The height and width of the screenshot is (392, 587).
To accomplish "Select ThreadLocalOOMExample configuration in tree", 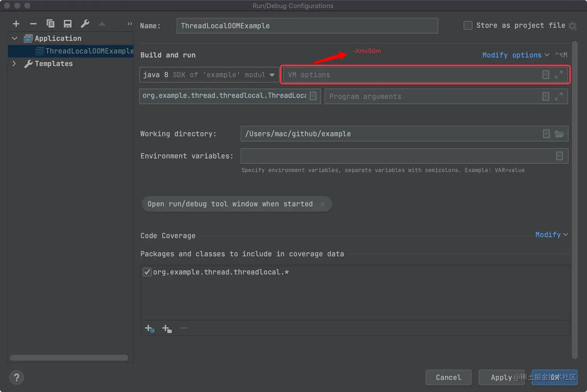I will pos(71,51).
